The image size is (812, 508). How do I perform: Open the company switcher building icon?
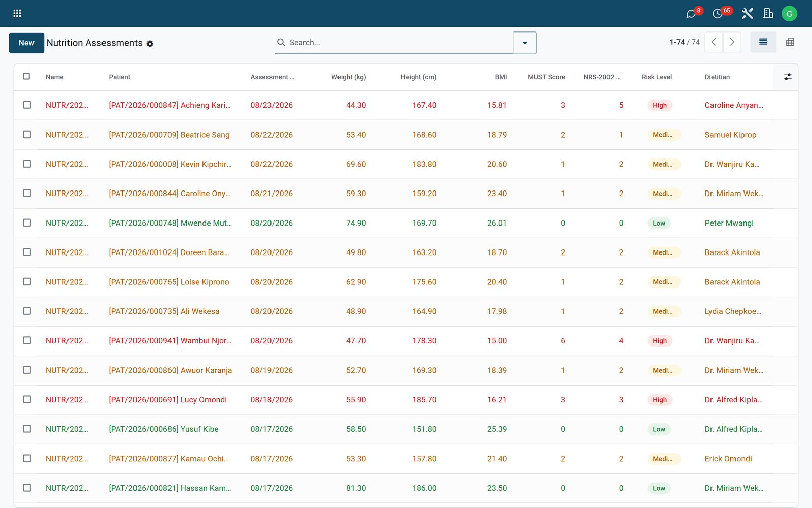click(x=768, y=13)
